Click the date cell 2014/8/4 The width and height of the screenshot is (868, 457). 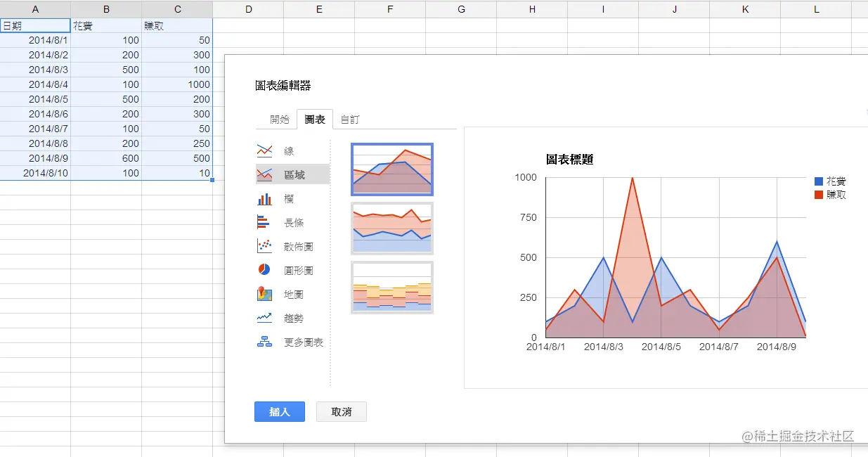coord(35,84)
